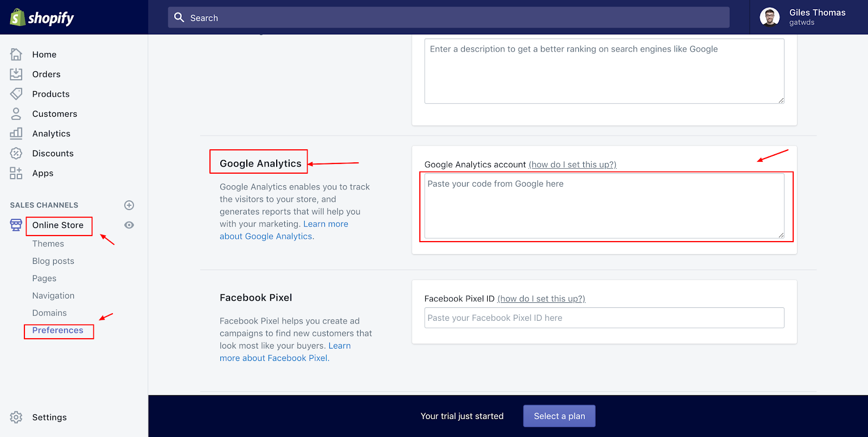This screenshot has height=437, width=868.
Task: Click the search magnifier icon
Action: point(179,17)
